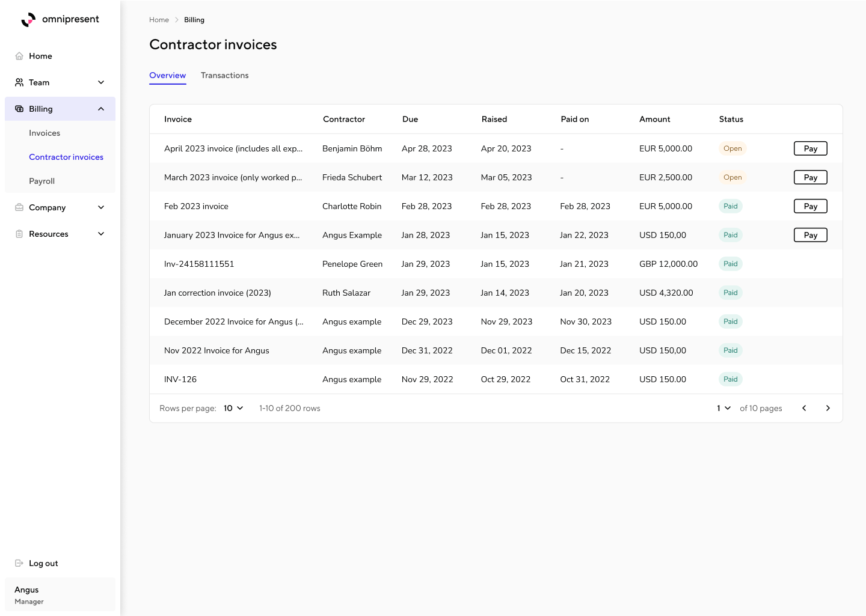Viewport: 866px width, 616px height.
Task: Click the Amount column header
Action: 655,119
